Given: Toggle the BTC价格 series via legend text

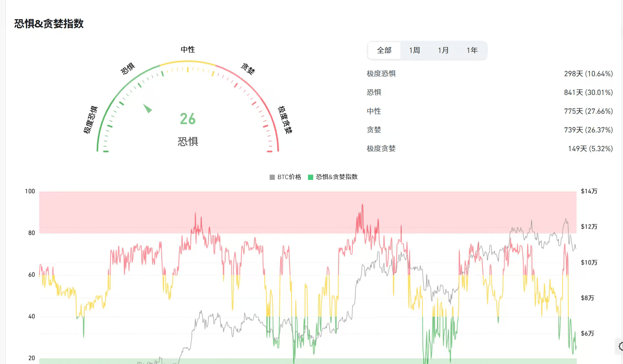Looking at the screenshot, I should click(289, 177).
